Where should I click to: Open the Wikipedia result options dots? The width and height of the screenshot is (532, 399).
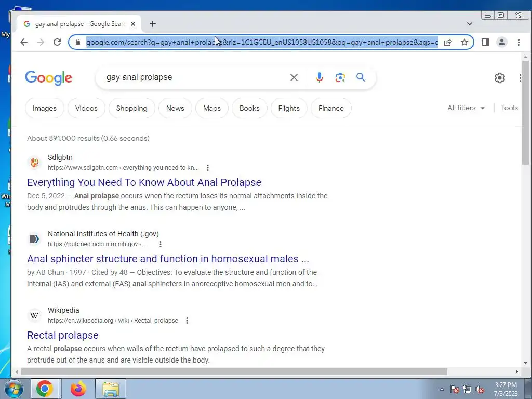[187, 320]
